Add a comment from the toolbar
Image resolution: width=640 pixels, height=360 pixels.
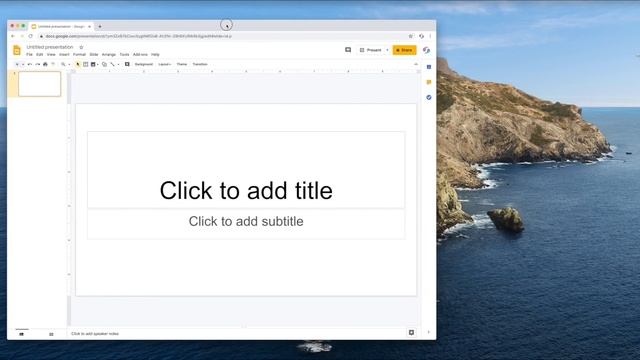[x=127, y=64]
